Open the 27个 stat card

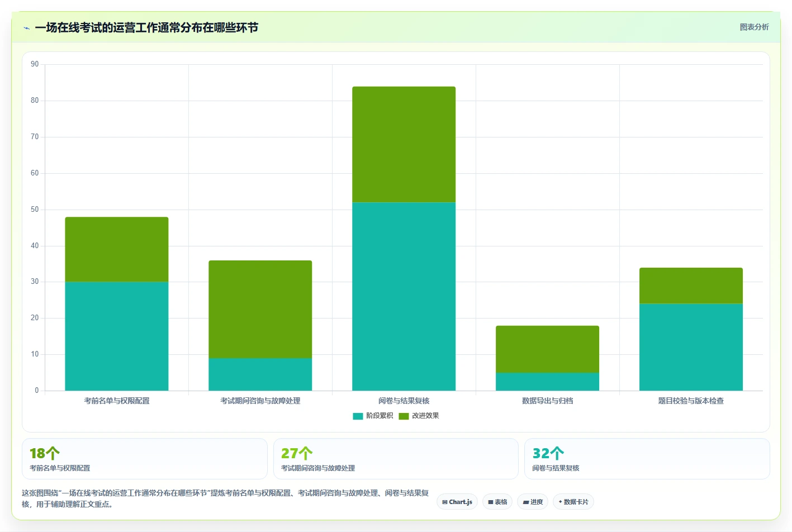396,459
